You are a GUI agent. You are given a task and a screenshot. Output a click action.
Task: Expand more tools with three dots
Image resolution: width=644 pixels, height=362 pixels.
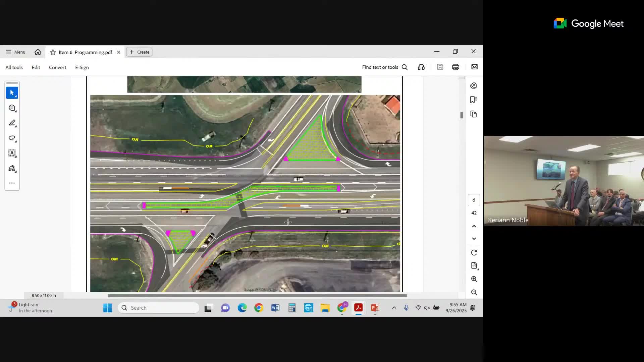click(12, 183)
